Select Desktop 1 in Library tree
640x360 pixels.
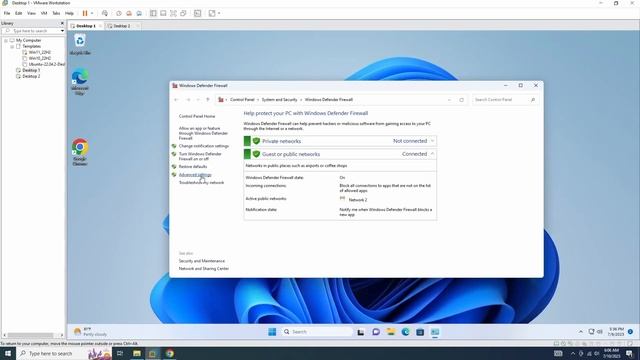click(x=31, y=70)
